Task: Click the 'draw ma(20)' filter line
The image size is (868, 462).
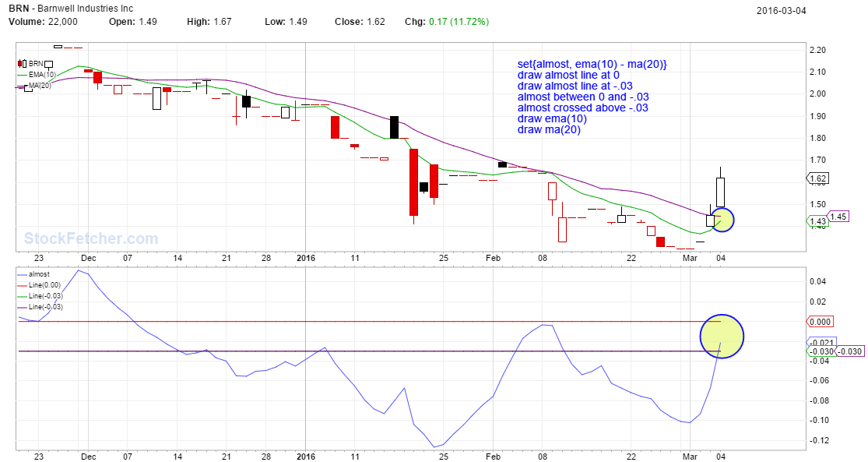Action: click(x=549, y=129)
